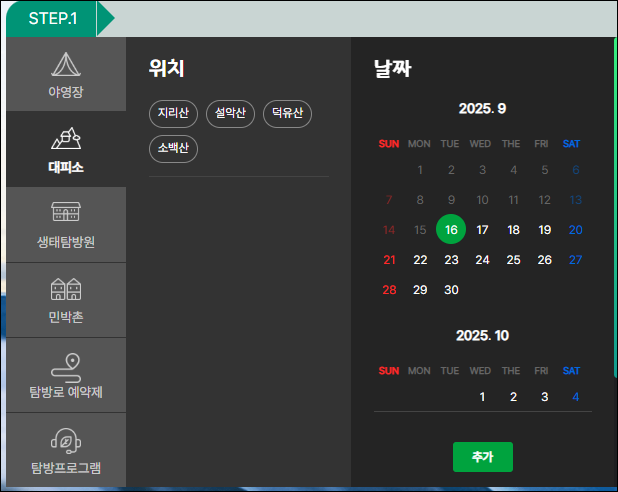The height and width of the screenshot is (492, 618).
Task: Pick Saturday September 20
Action: pos(575,230)
